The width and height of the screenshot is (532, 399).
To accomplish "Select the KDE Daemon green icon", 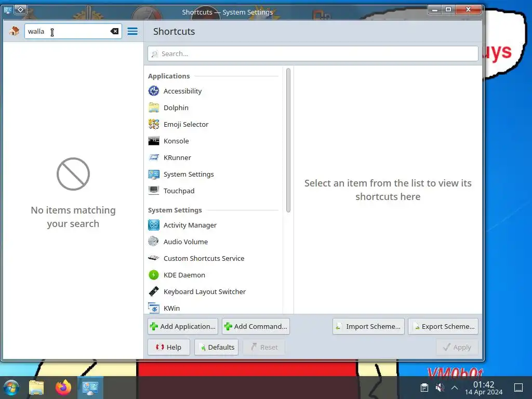I will tap(154, 275).
